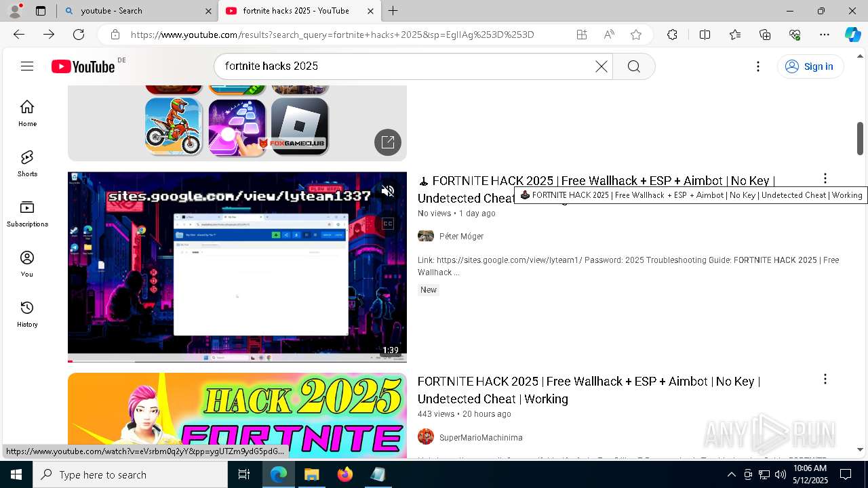Seek on the video preview progress bar

(237, 361)
